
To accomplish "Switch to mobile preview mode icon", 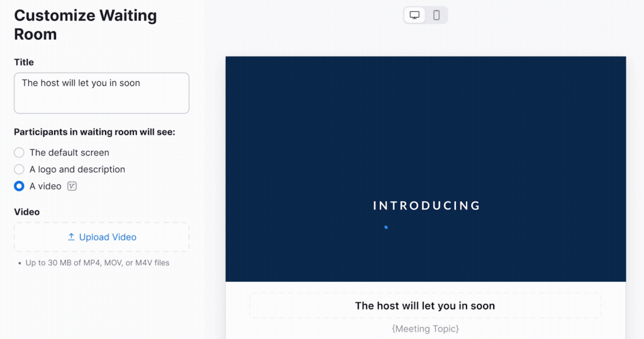I will (436, 15).
